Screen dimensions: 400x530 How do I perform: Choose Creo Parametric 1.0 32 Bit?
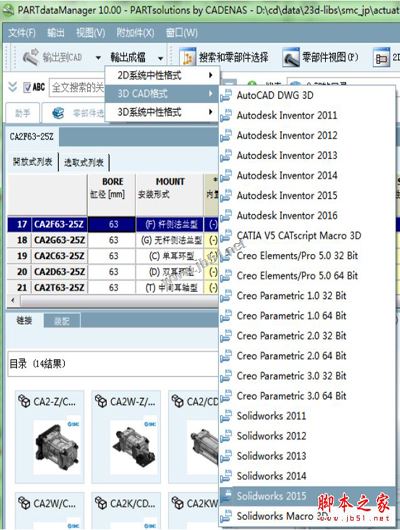[307, 296]
